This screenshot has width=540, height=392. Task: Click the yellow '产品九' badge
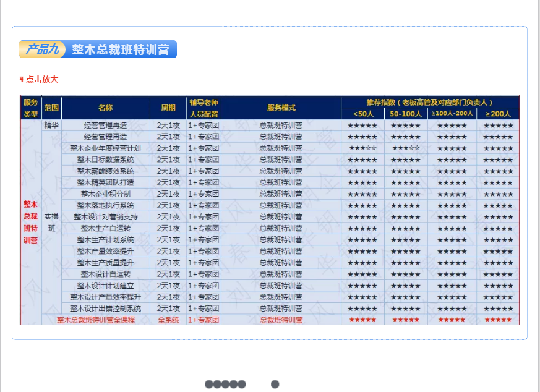click(x=43, y=49)
